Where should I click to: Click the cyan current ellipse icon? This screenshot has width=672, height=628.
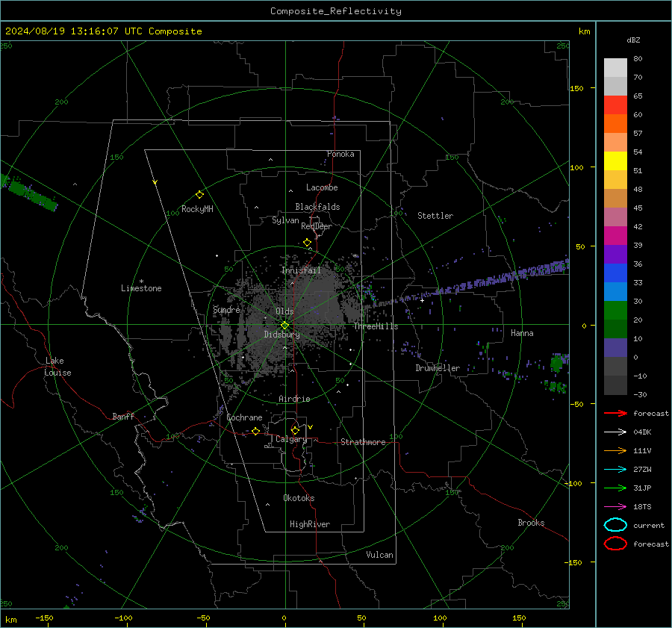(615, 525)
